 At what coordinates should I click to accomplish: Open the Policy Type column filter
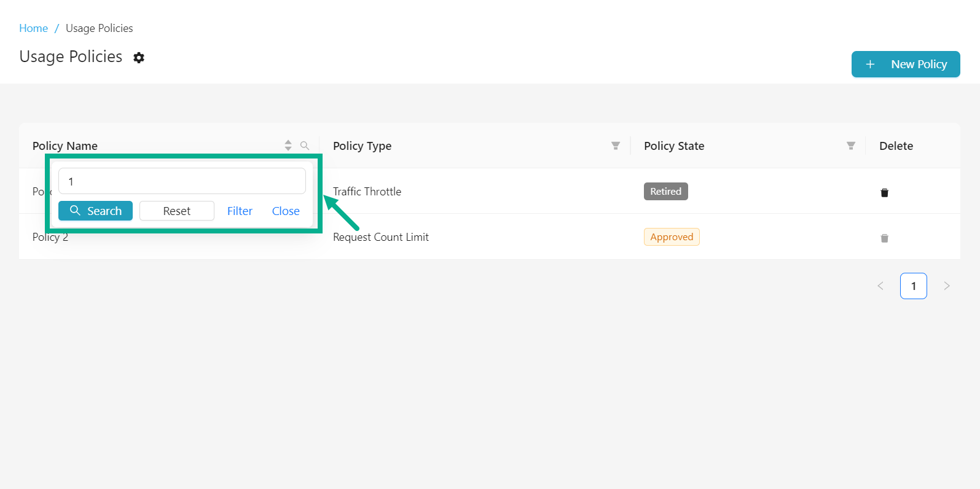coord(616,146)
